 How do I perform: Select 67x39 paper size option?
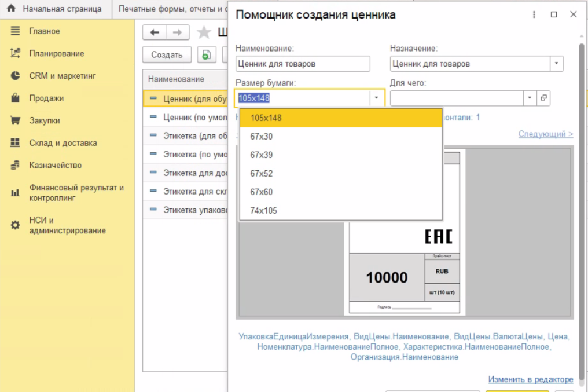(x=261, y=155)
